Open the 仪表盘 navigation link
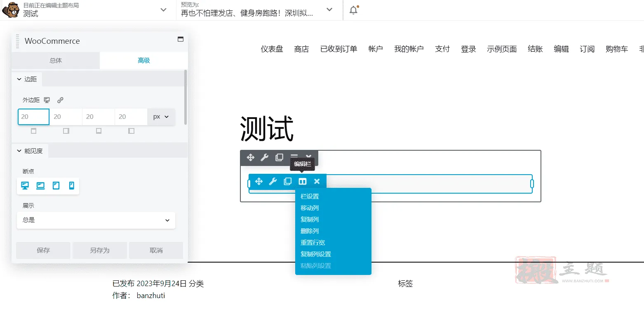 tap(272, 49)
